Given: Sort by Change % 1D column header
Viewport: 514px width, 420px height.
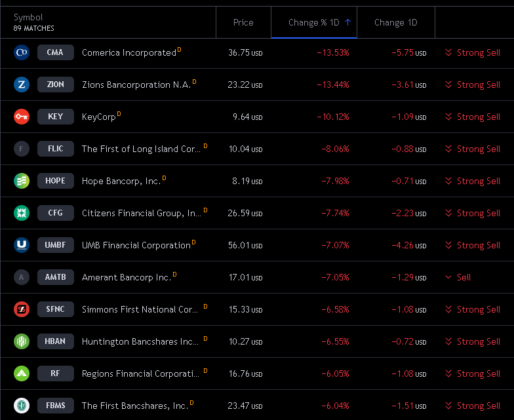Looking at the screenshot, I should [x=313, y=22].
